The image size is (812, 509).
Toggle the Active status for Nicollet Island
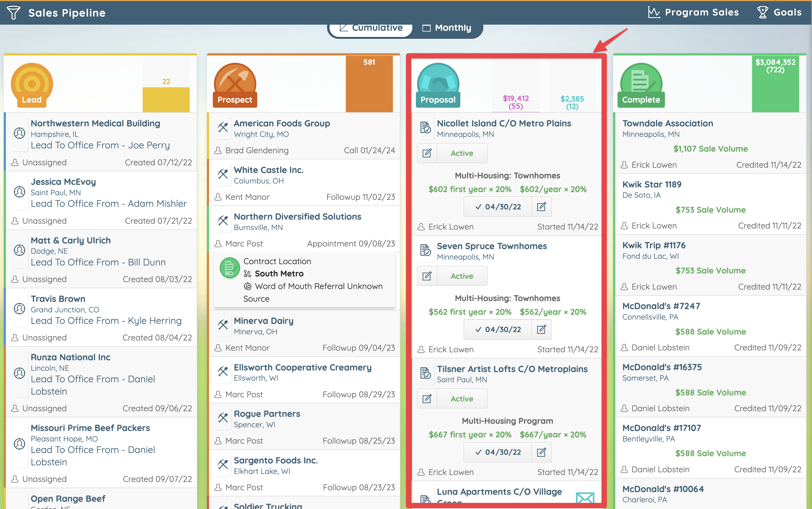(462, 153)
